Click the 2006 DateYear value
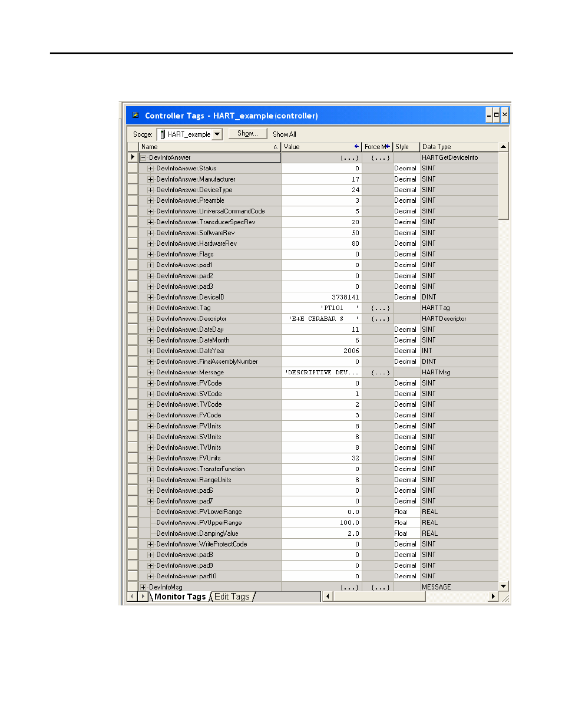Image resolution: width=562 pixels, height=728 pixels. (x=351, y=351)
